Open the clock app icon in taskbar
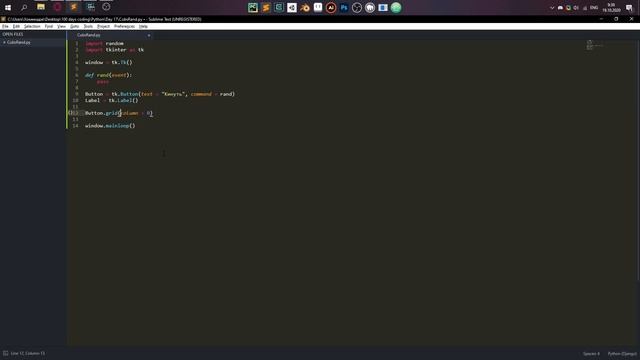This screenshot has height=360, width=640. coord(106,7)
